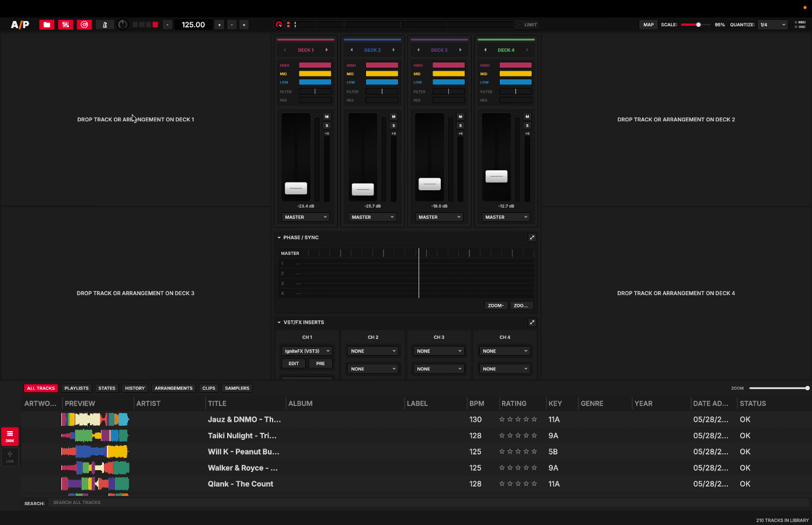812x525 pixels.
Task: Click EDIT button under CH 1
Action: 294,363
